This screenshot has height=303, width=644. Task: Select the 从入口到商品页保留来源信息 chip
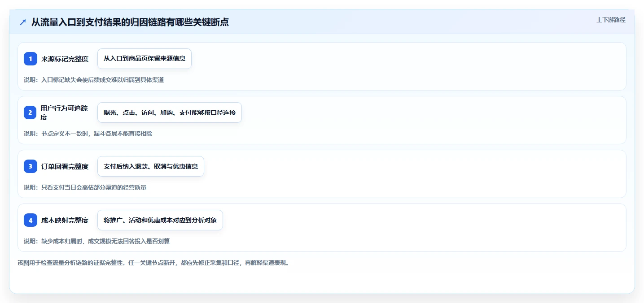[145, 59]
